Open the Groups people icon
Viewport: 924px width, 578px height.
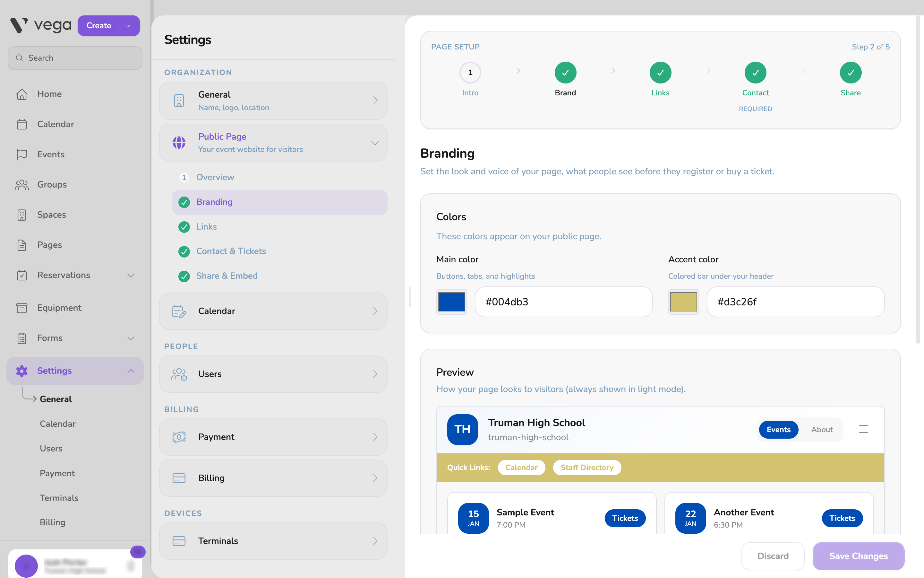pos(22,185)
